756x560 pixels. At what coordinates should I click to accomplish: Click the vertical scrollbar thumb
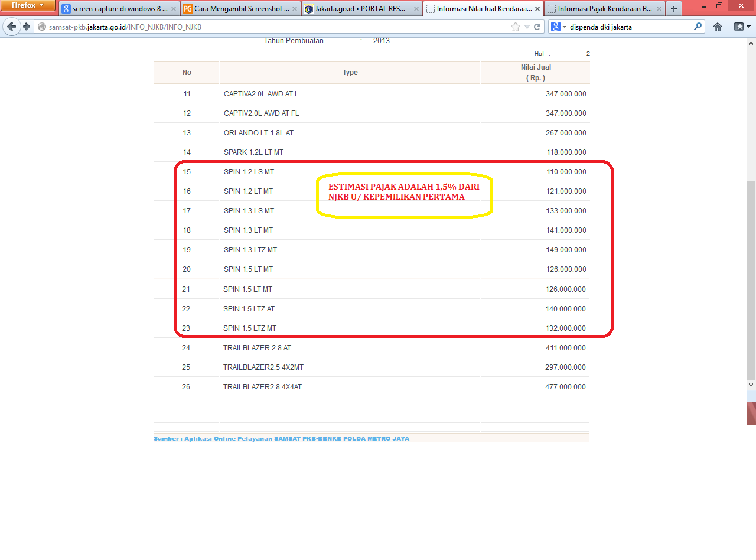click(x=751, y=280)
